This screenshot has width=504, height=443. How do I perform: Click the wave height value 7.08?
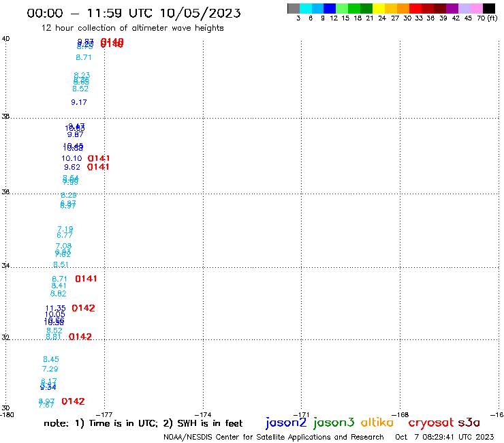point(63,246)
